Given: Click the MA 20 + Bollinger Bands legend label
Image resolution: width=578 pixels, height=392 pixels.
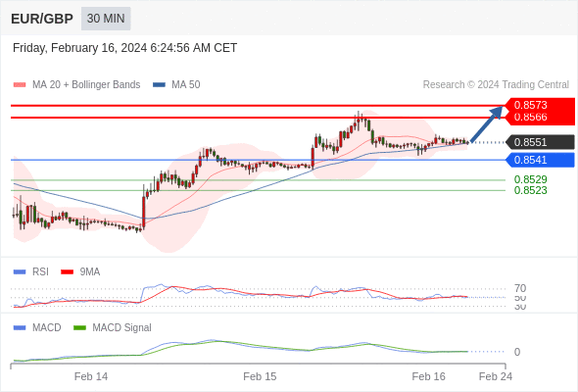Looking at the screenshot, I should click(86, 85).
